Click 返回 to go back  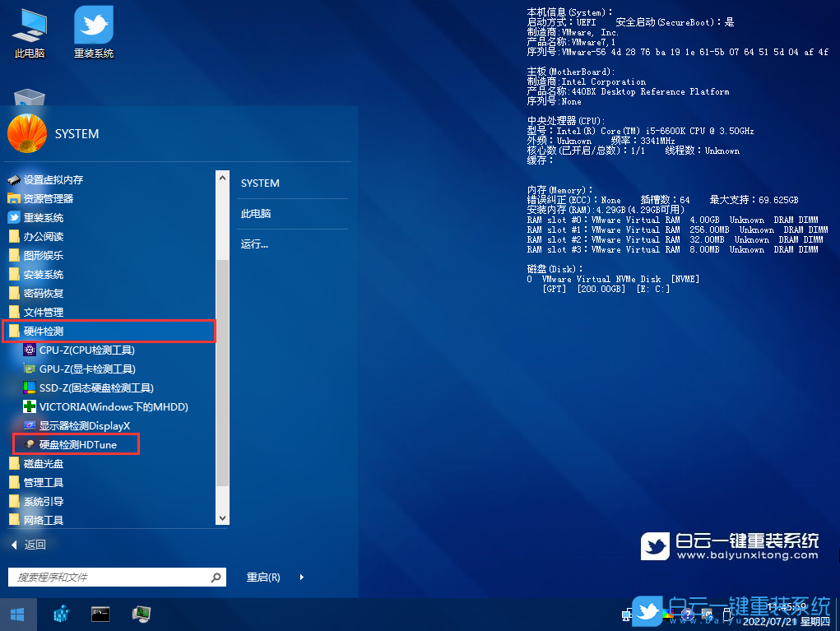35,545
